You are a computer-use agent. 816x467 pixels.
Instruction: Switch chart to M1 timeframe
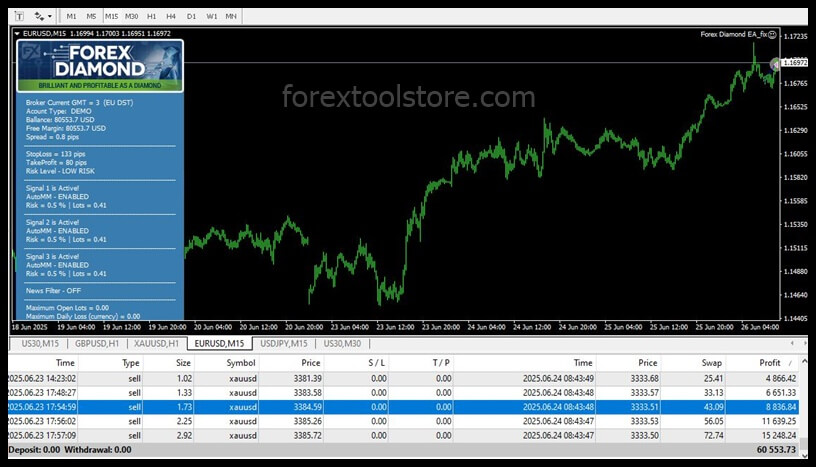(71, 16)
